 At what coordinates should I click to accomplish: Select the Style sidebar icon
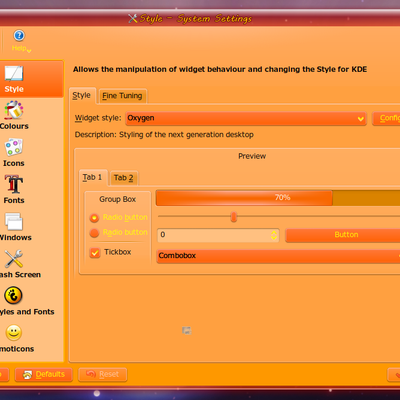click(x=14, y=74)
